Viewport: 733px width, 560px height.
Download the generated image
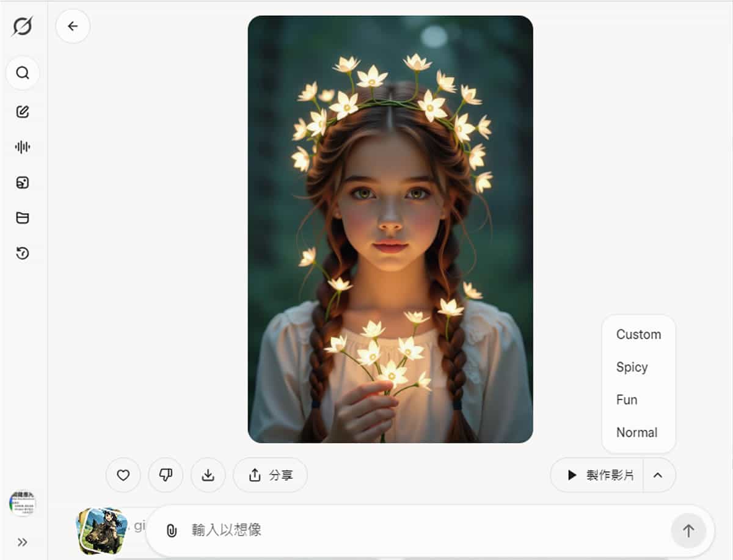tap(208, 475)
